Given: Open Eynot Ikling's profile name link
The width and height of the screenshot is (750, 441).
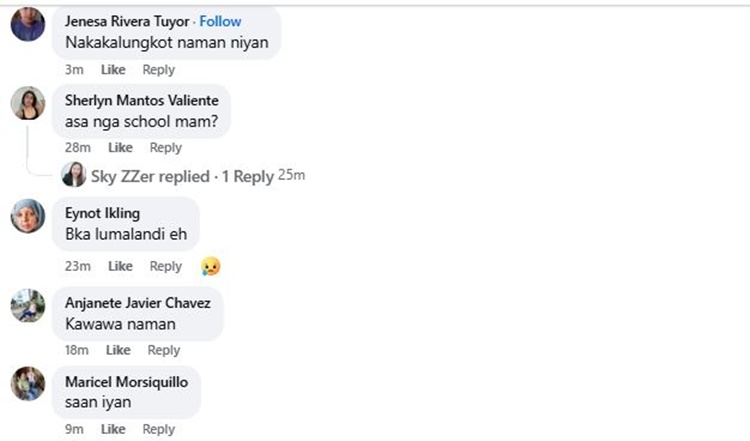Looking at the screenshot, I should tap(102, 213).
